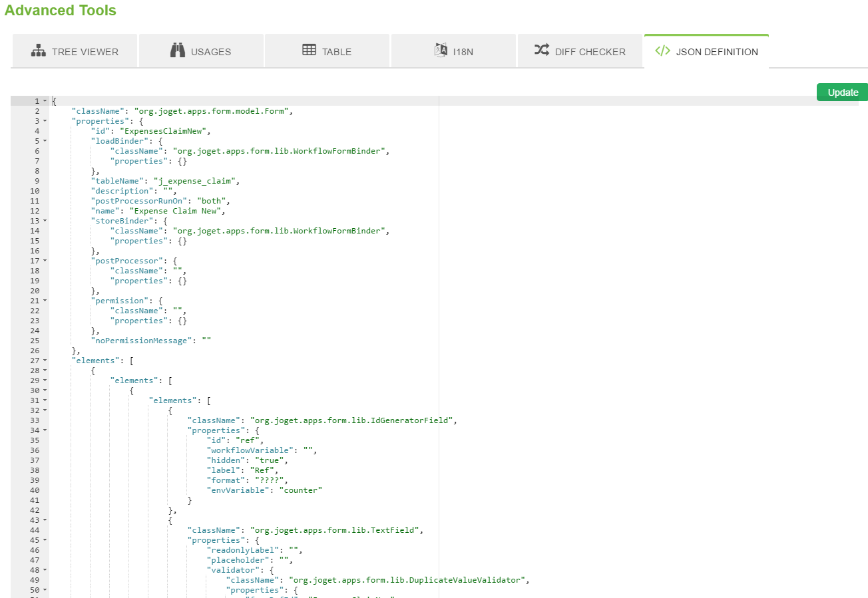Click the Table grid icon

pyautogui.click(x=309, y=51)
